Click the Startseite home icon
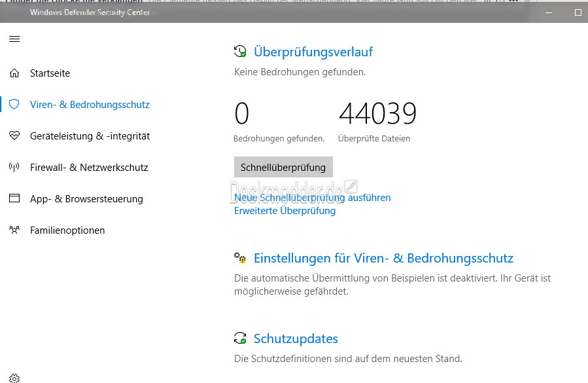This screenshot has width=588, height=383. (14, 73)
